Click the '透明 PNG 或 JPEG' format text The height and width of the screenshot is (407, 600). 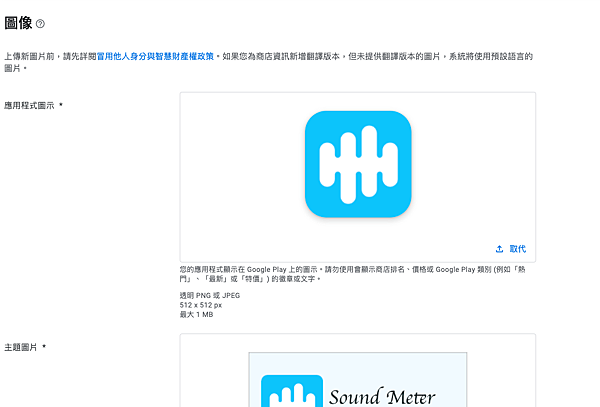tap(210, 296)
